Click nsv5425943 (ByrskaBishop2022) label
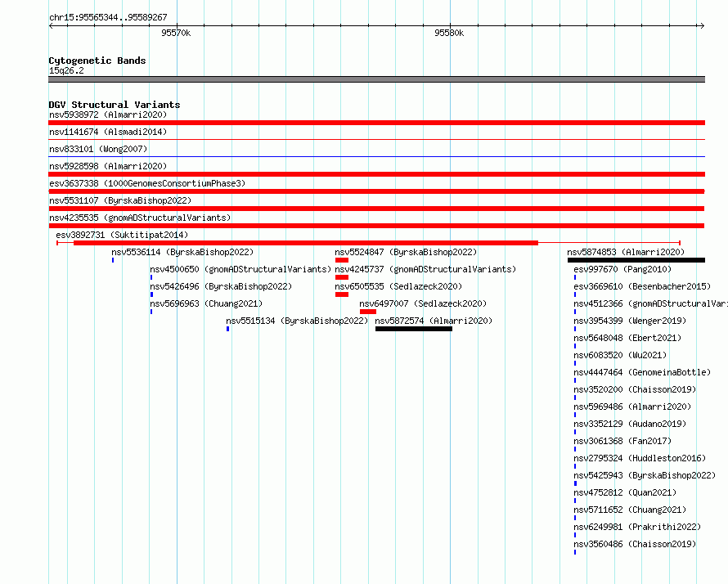 (x=645, y=475)
